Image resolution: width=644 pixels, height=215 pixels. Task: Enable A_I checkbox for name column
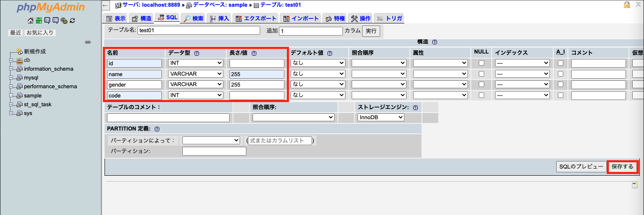point(560,74)
